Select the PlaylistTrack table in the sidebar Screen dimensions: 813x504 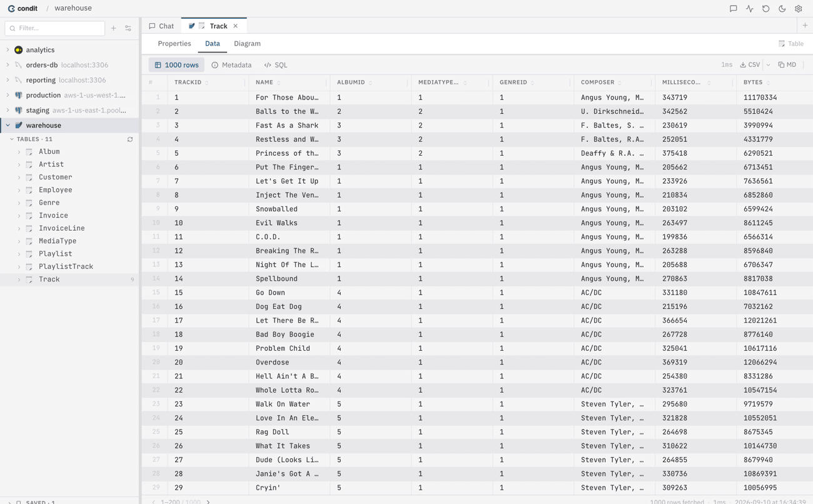tap(66, 267)
